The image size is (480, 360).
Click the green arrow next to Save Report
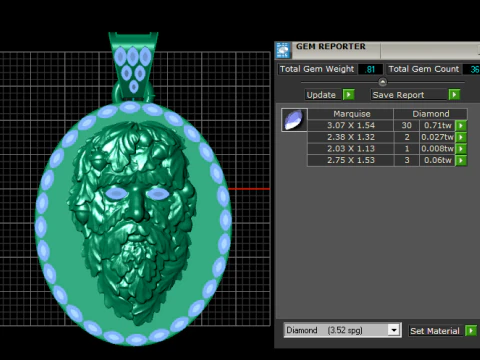pos(454,95)
